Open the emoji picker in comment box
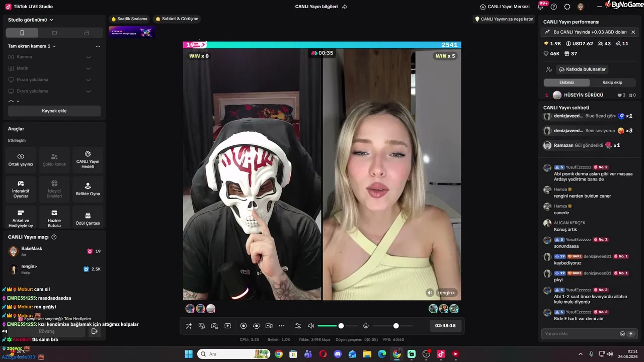Screen dimensions: 644x362 click(x=622, y=334)
